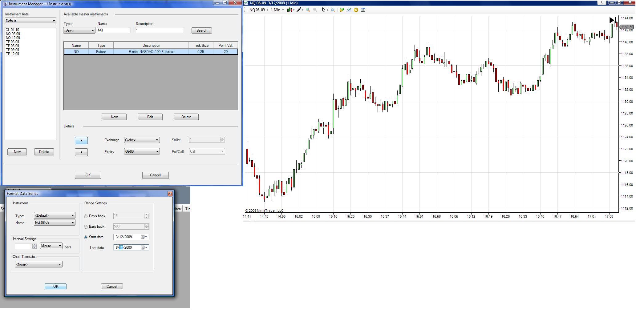The width and height of the screenshot is (644, 321).
Task: Click the greyed zoom out magnifier
Action: [315, 10]
